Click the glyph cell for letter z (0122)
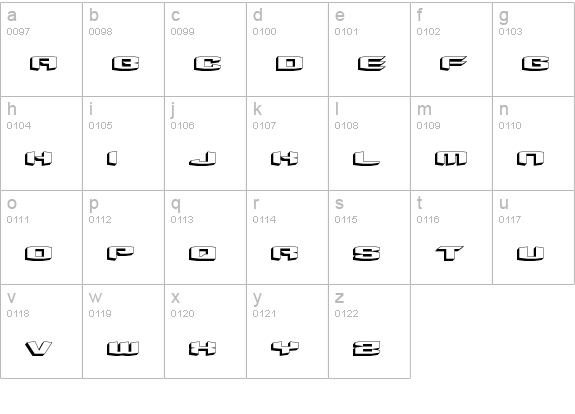575x414 pixels. pyautogui.click(x=370, y=331)
